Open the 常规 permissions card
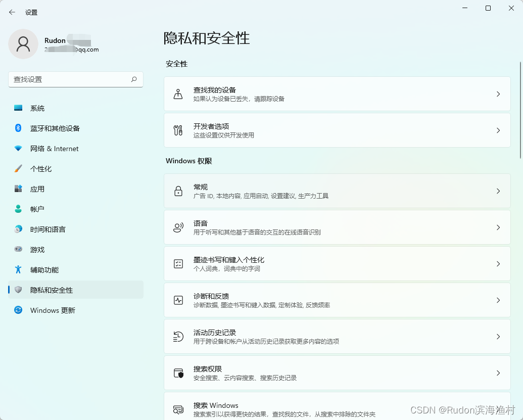Screen dimensions: 523x420 coord(337,191)
